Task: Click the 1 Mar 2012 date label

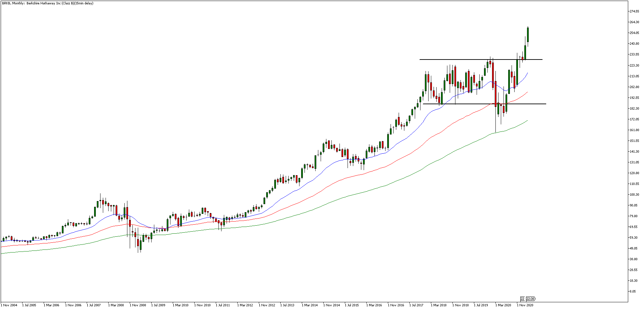Action: [245, 305]
